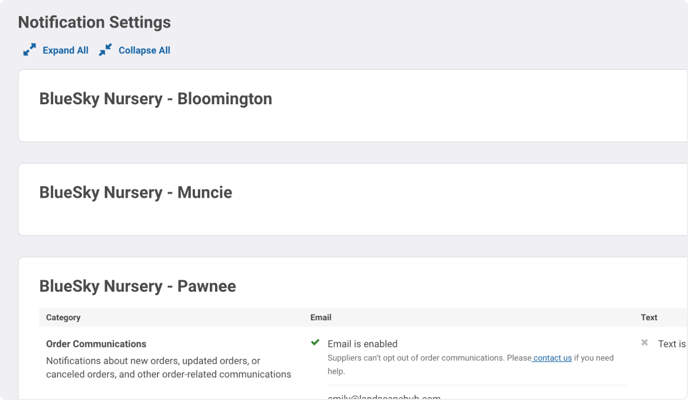688x400 pixels.
Task: Click the Category column header
Action: coord(63,318)
